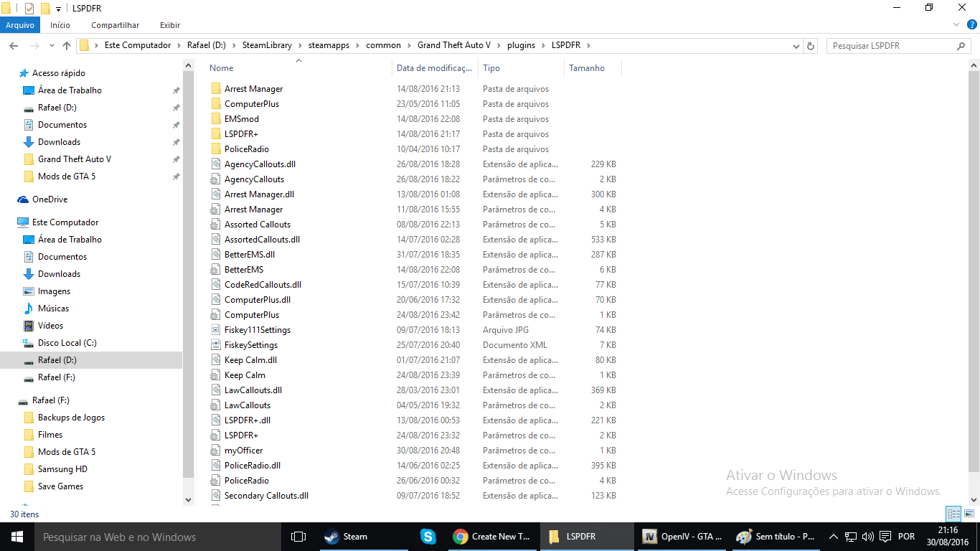The image size is (980, 551).
Task: Click the LSPDFR taskbar button
Action: point(587,537)
